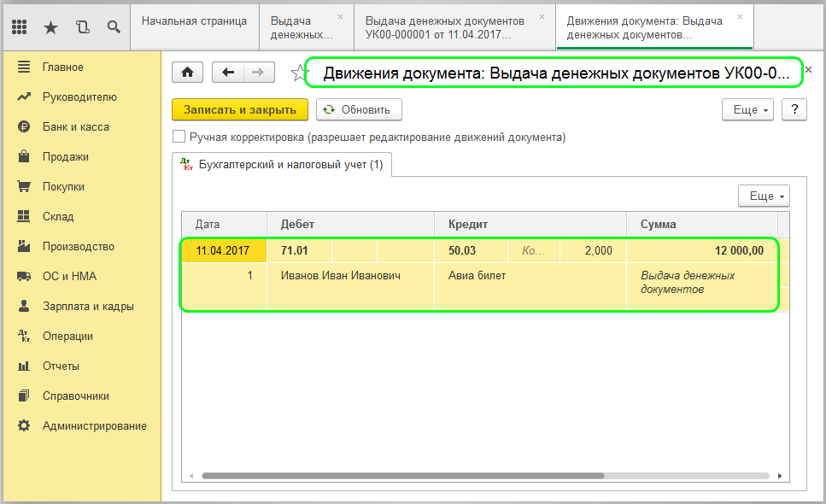Click the ОС и НМА truck icon
This screenshot has width=826, height=504.
click(x=24, y=276)
